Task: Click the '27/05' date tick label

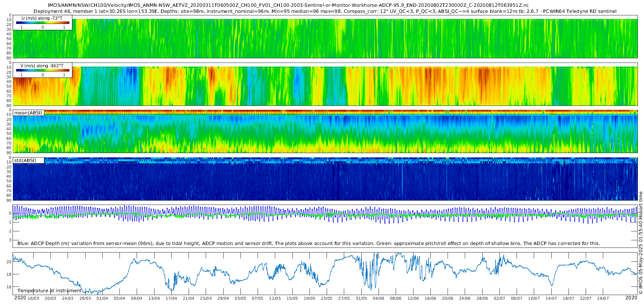Action: (x=344, y=298)
